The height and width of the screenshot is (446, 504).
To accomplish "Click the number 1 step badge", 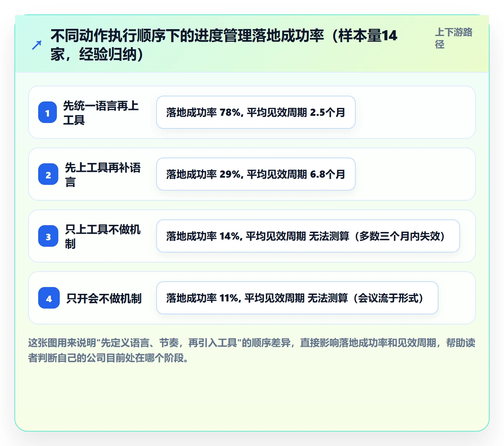I will pyautogui.click(x=48, y=112).
